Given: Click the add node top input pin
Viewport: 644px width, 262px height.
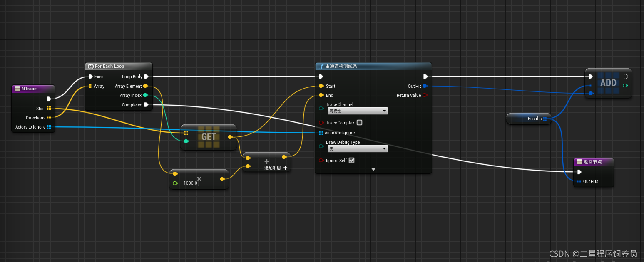Looking at the screenshot, I should tap(248, 158).
